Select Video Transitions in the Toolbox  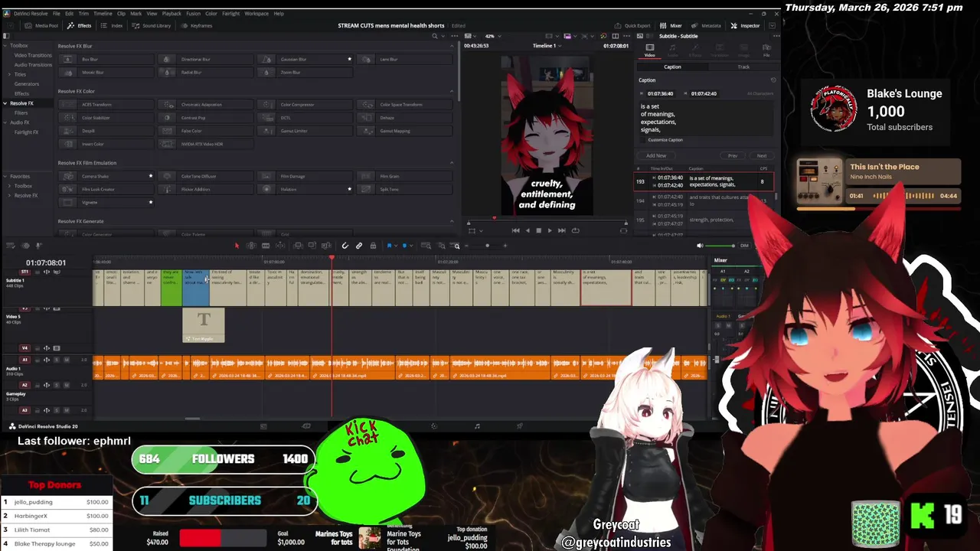pyautogui.click(x=33, y=55)
